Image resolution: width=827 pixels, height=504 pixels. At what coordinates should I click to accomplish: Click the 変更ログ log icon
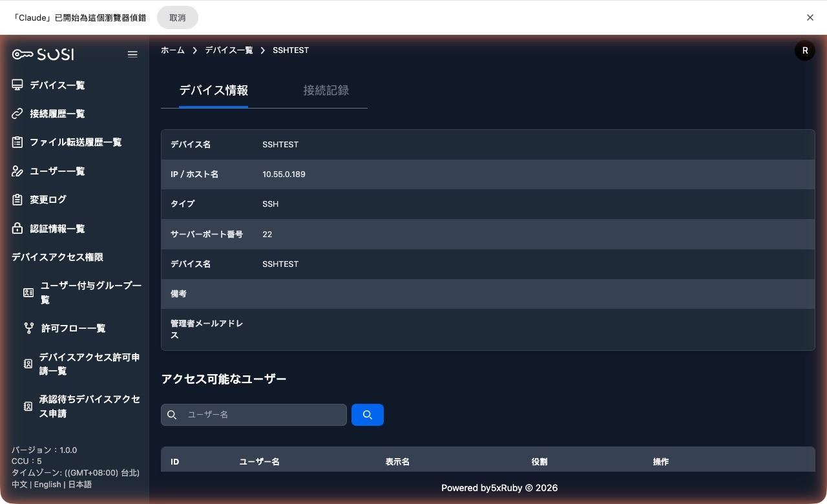point(17,199)
